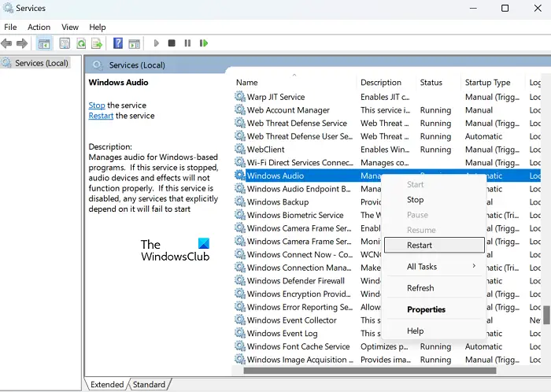551x392 pixels.
Task: Click gear icon of WebClient row
Action: point(240,149)
